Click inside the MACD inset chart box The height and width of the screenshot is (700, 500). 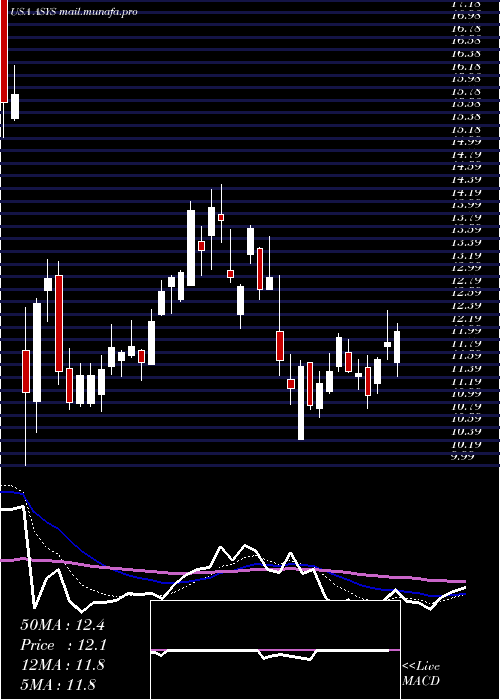click(275, 650)
